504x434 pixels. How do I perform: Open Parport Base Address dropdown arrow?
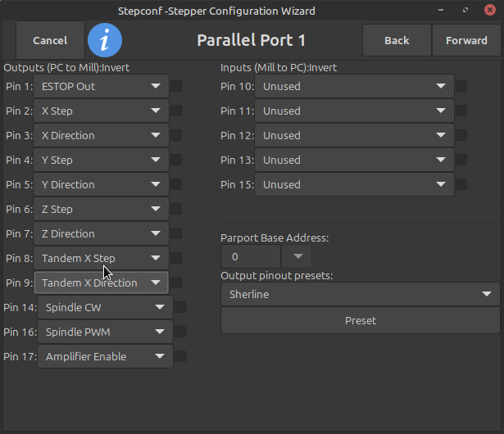click(296, 257)
